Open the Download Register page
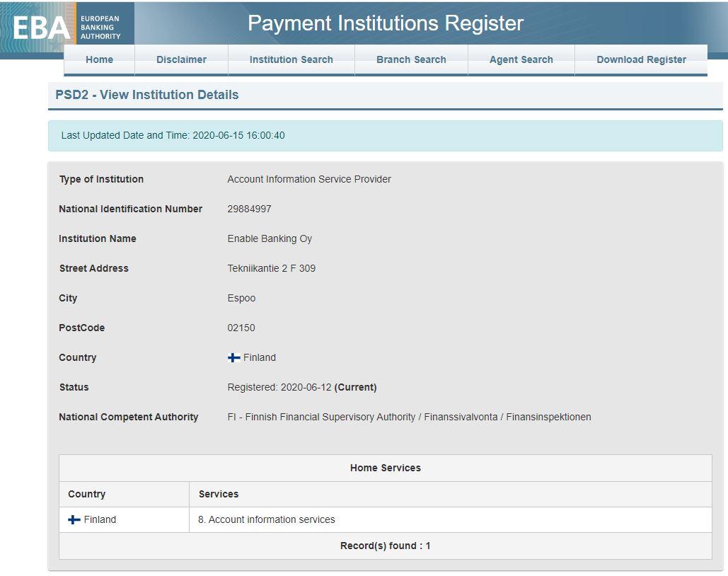This screenshot has height=576, width=728. click(x=641, y=59)
